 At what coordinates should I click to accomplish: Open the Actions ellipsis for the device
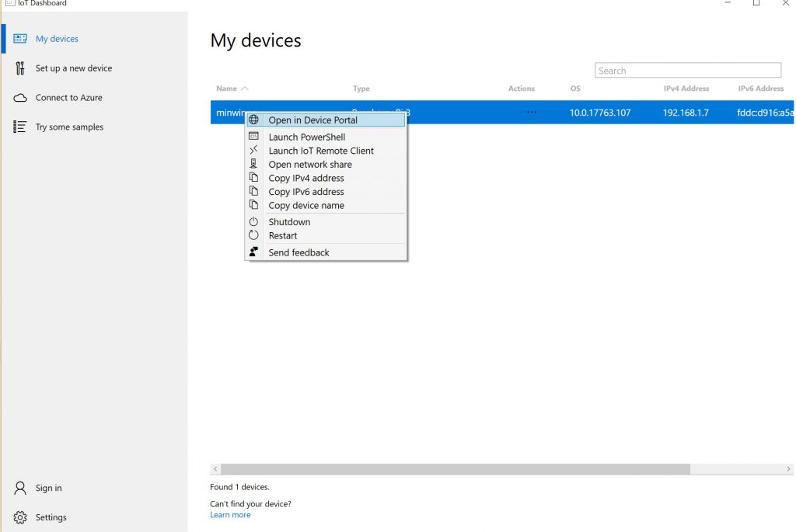tap(531, 112)
